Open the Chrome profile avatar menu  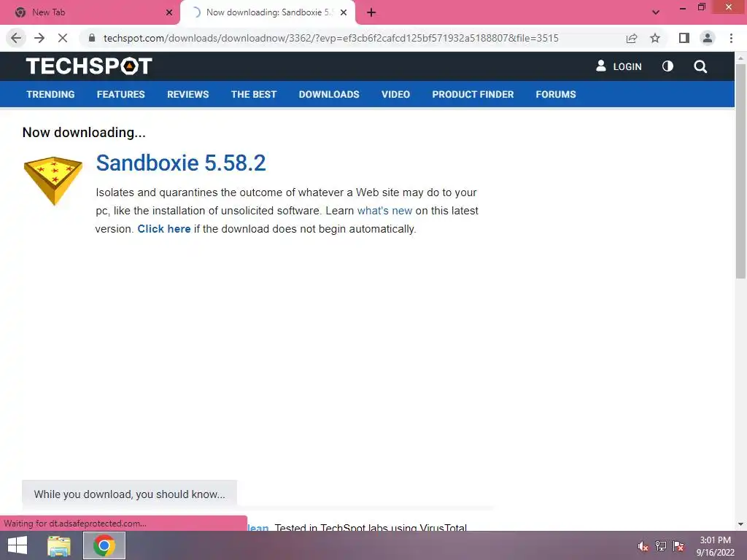coord(708,38)
